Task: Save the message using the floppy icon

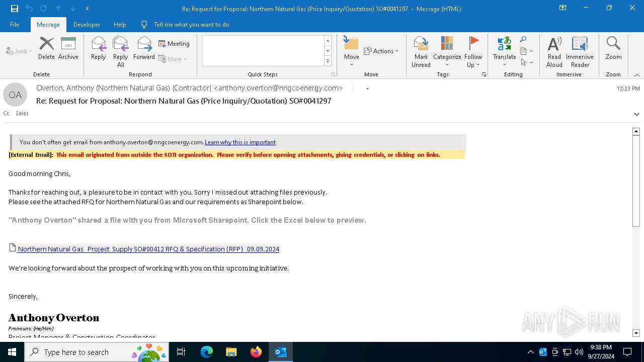Action: [x=15, y=9]
